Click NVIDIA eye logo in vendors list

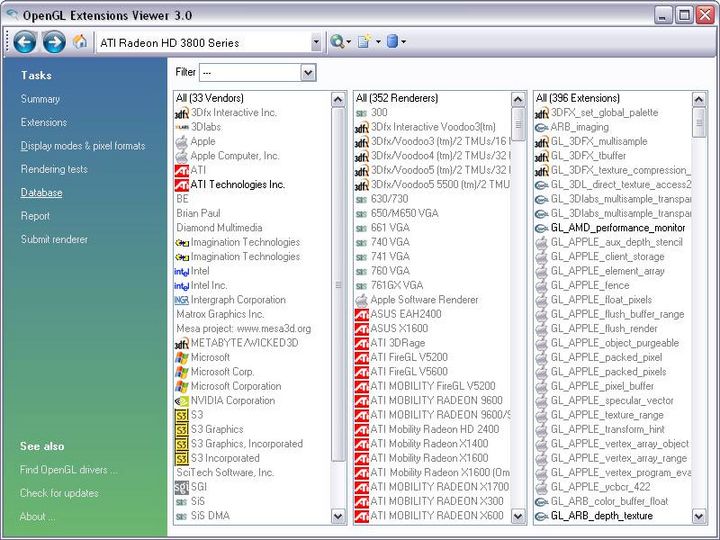tap(182, 401)
